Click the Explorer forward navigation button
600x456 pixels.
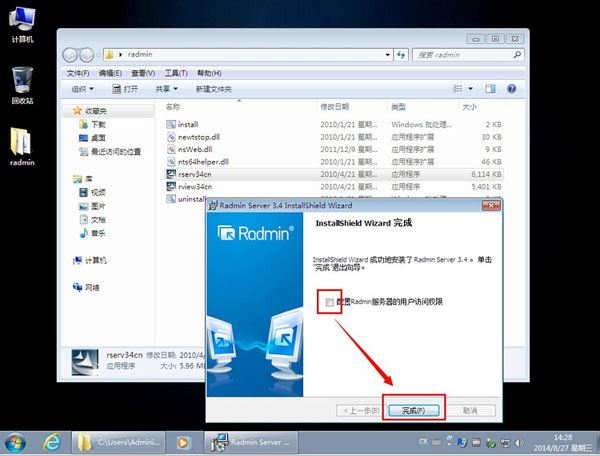click(86, 55)
